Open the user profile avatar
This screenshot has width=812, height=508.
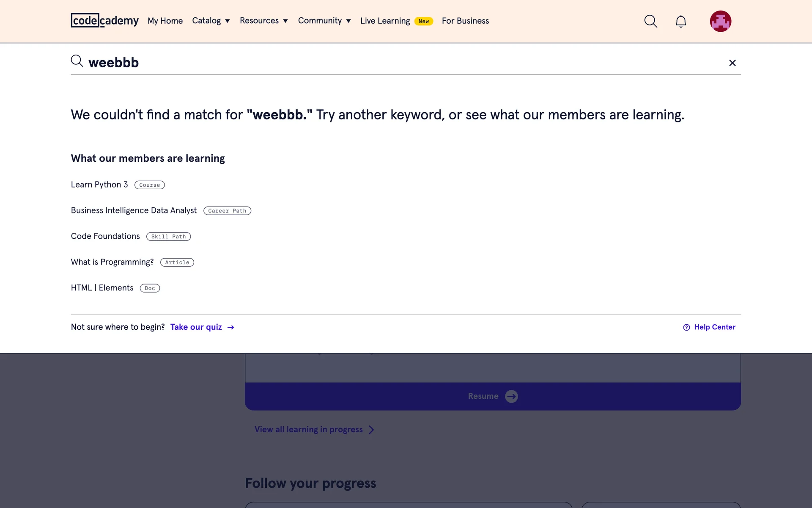(x=720, y=21)
